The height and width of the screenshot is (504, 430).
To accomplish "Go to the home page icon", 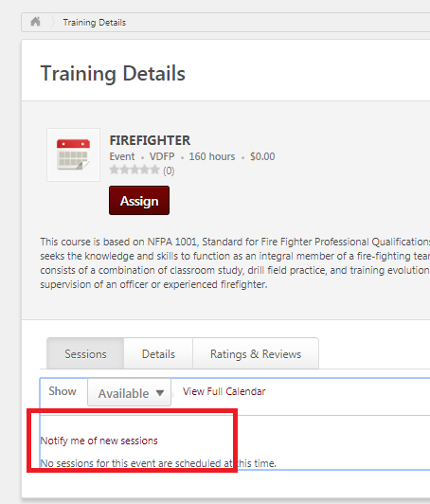I will 35,22.
